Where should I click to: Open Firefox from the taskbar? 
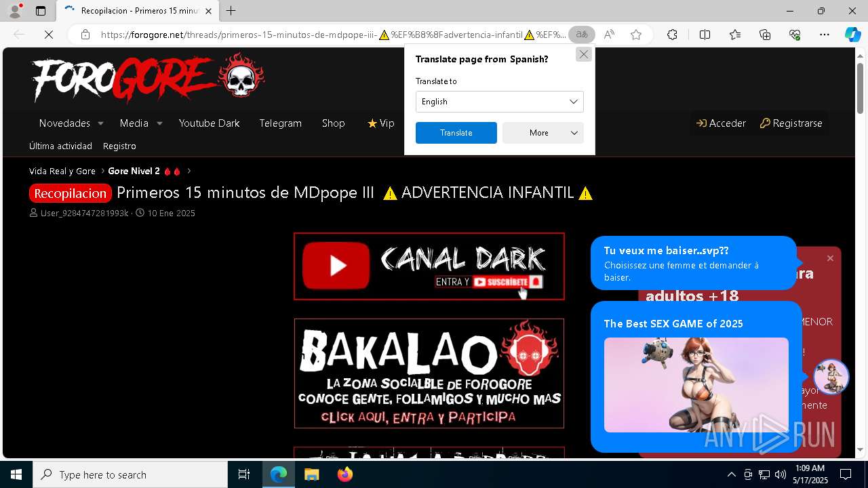pos(344,474)
